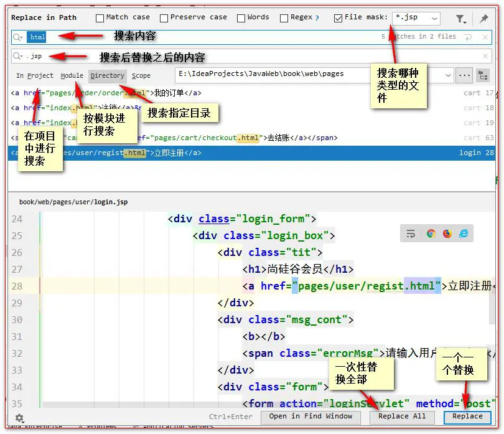Expand the File mask *.jsp dropdown

433,19
